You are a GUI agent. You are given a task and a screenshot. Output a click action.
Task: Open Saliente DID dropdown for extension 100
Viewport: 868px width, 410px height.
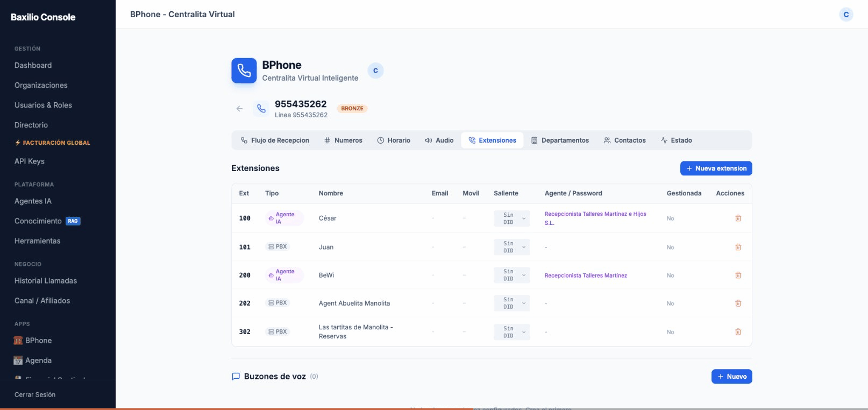pos(512,218)
